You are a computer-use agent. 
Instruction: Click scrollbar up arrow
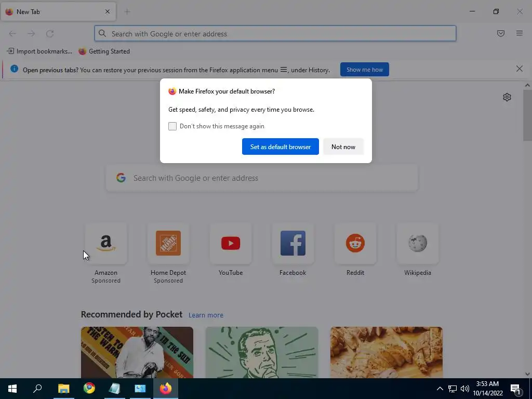click(x=527, y=86)
